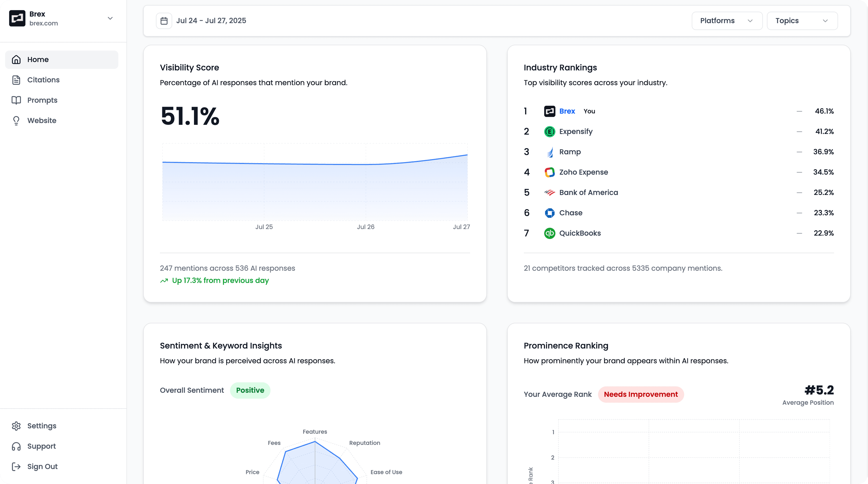
Task: Click the '21 competitors tracked' summary text
Action: coord(623,269)
